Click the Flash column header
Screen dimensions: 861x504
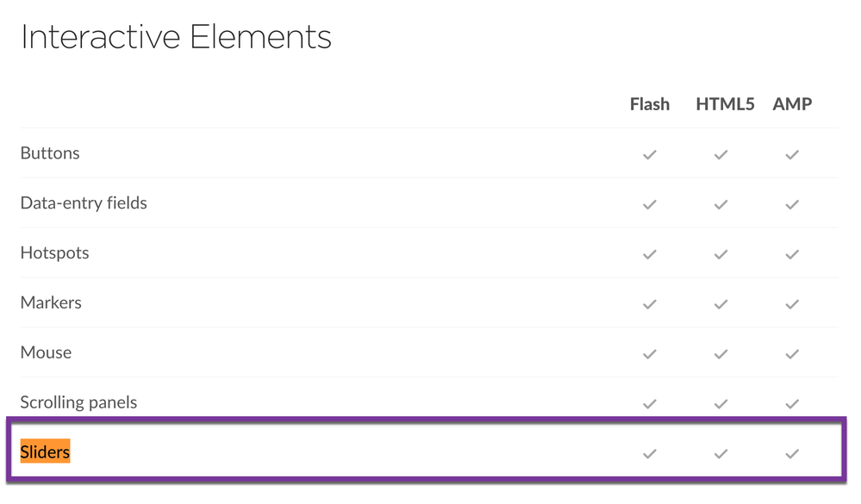click(650, 104)
